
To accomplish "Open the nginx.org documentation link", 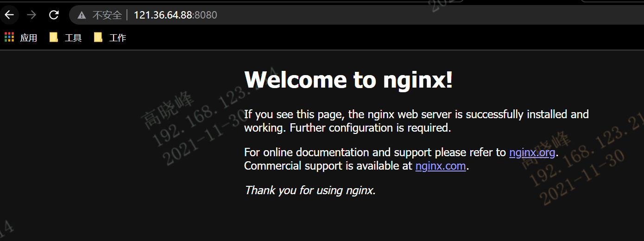I will coord(532,152).
